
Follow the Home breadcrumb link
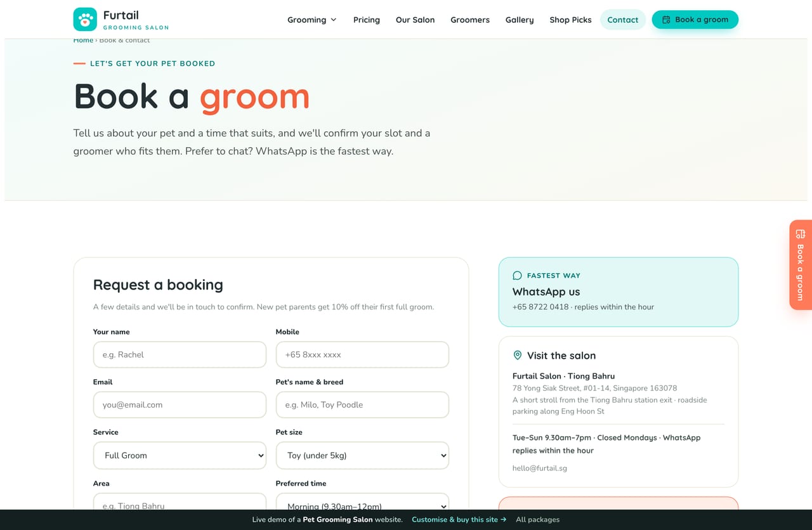tap(83, 40)
